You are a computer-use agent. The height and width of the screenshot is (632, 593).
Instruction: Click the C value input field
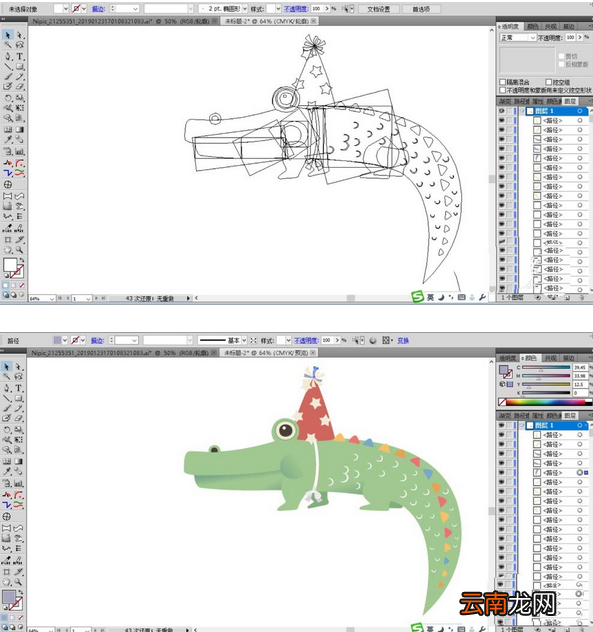[x=580, y=368]
